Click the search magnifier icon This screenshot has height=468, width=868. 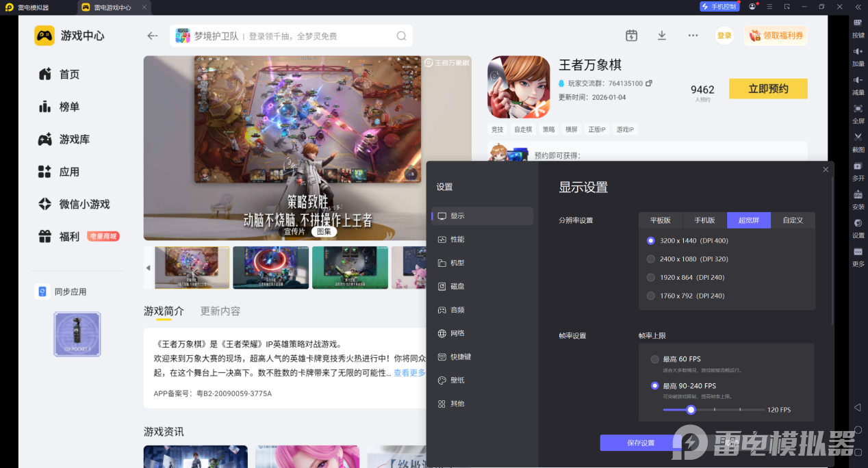[x=401, y=36]
